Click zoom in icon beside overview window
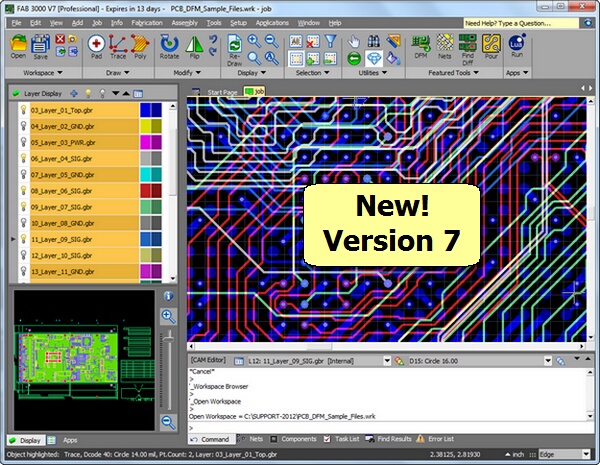The image size is (600, 465). click(x=168, y=317)
